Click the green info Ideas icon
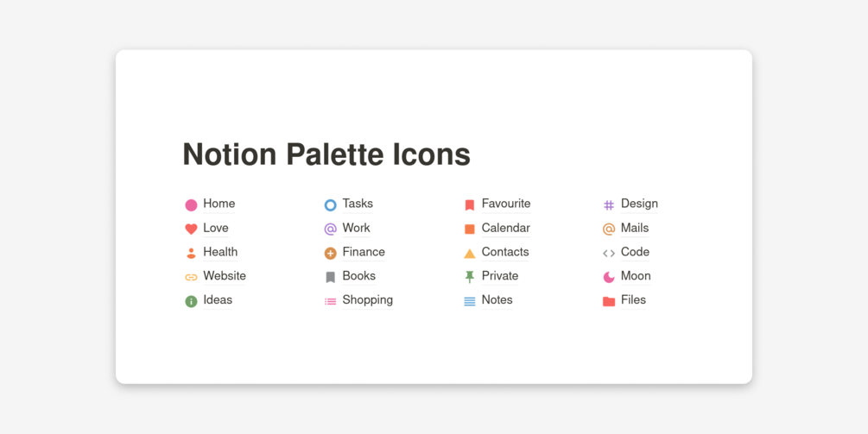This screenshot has width=868, height=434. (191, 301)
